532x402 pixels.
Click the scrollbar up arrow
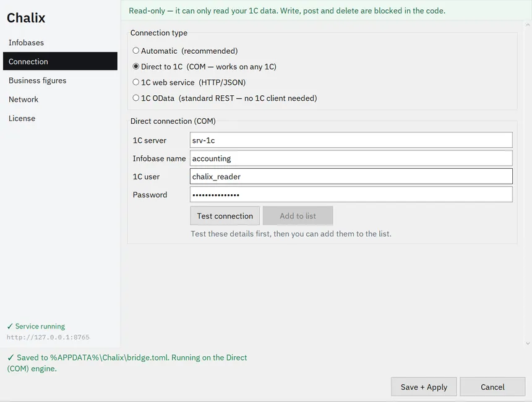[528, 25]
